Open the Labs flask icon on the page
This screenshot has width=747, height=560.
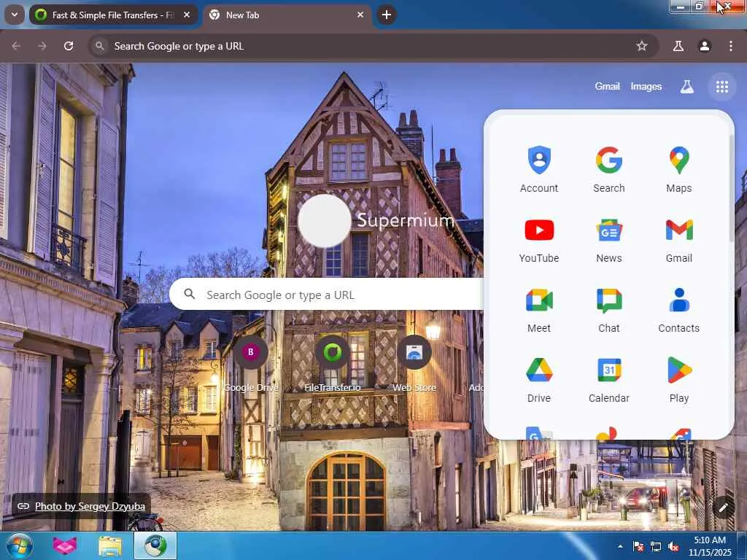pos(686,87)
